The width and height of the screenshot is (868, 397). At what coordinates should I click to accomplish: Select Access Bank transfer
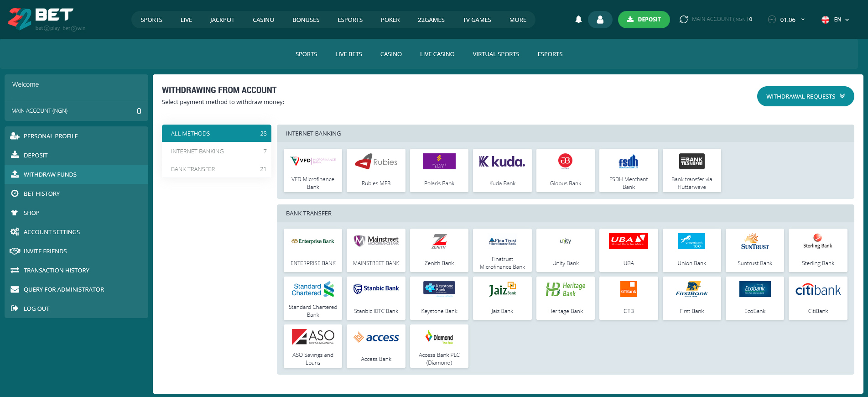click(x=376, y=346)
